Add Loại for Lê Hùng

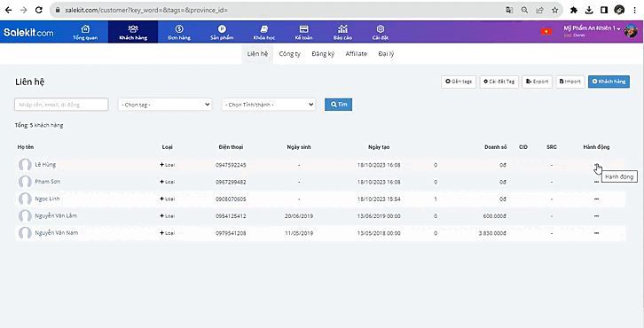pyautogui.click(x=167, y=165)
